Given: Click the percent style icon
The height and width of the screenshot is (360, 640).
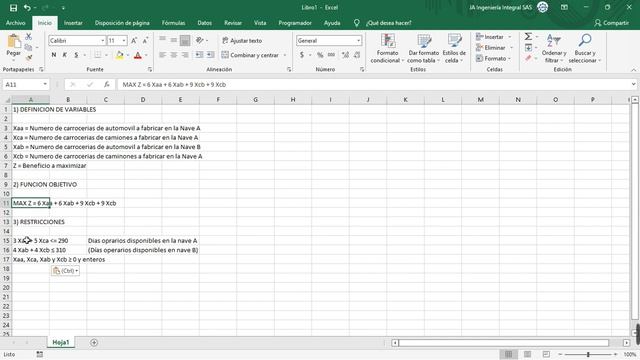Looking at the screenshot, I should 320,55.
